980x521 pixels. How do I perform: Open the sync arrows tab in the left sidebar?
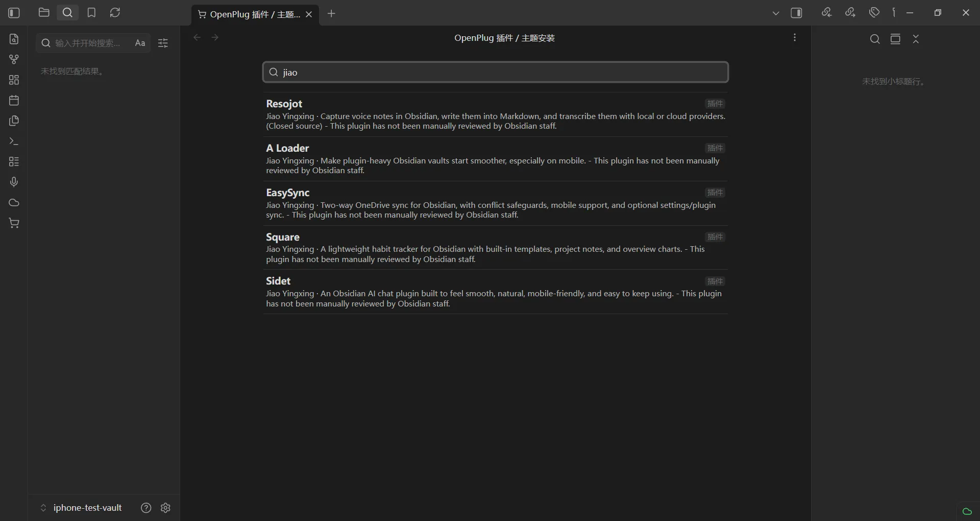point(115,12)
